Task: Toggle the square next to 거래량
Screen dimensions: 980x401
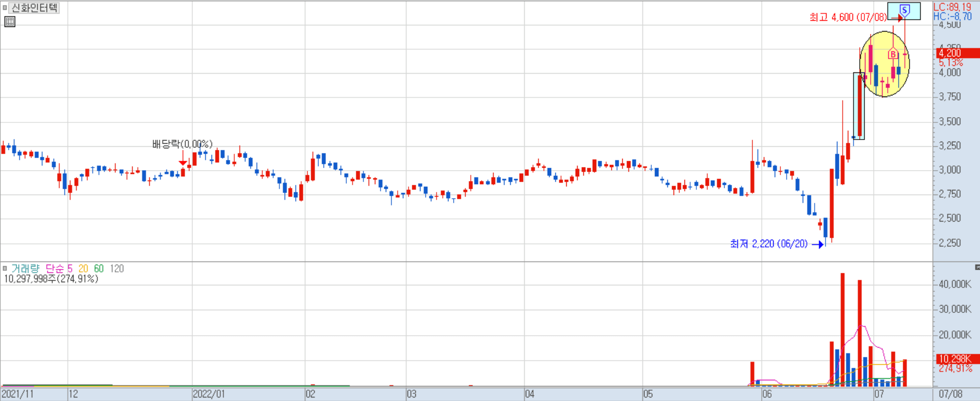Action: [x=5, y=268]
